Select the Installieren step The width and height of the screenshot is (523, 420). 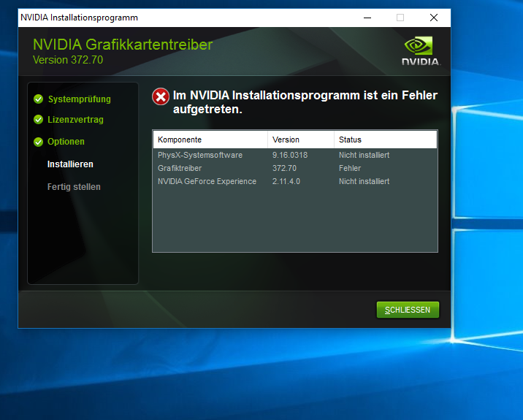pyautogui.click(x=70, y=164)
